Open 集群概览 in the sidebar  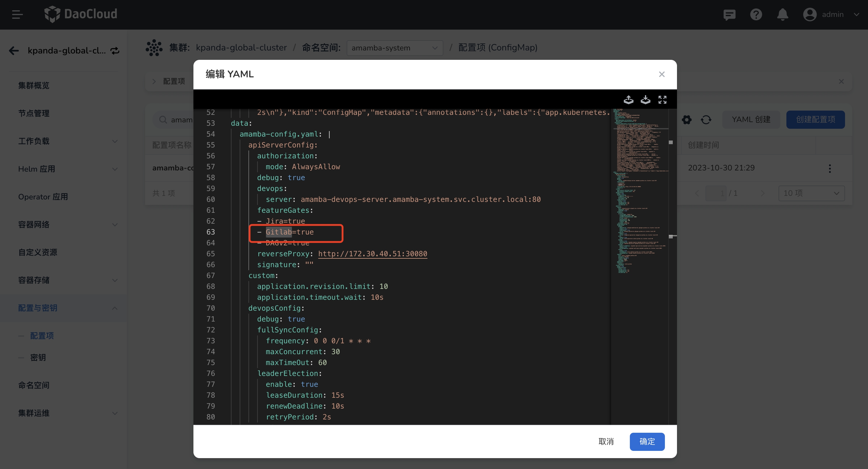(34, 86)
